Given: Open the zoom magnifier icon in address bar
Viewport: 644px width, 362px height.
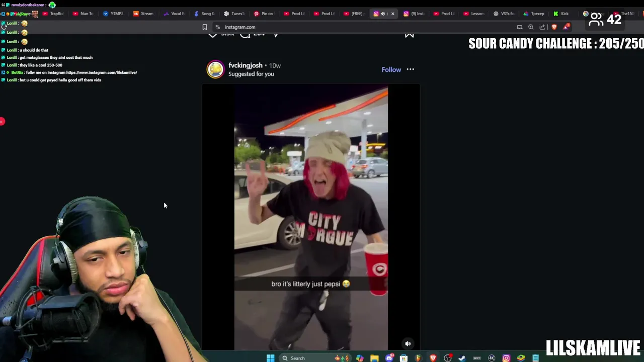Looking at the screenshot, I should tap(531, 27).
